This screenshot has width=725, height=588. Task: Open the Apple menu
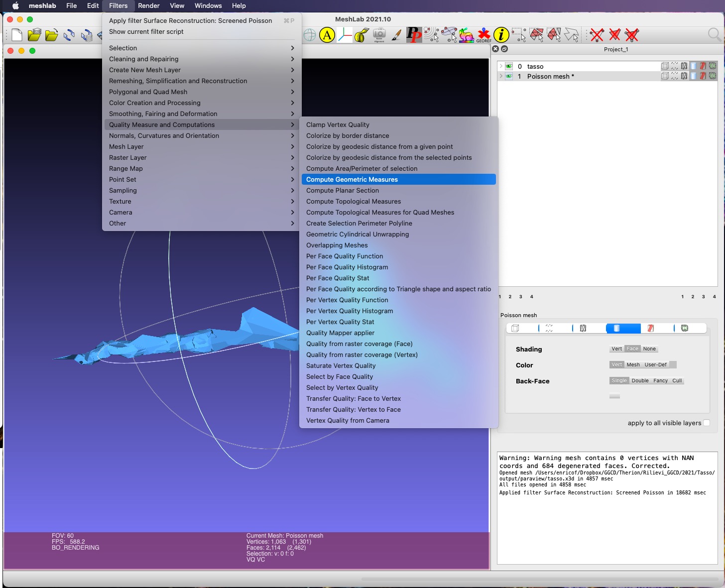click(x=15, y=6)
